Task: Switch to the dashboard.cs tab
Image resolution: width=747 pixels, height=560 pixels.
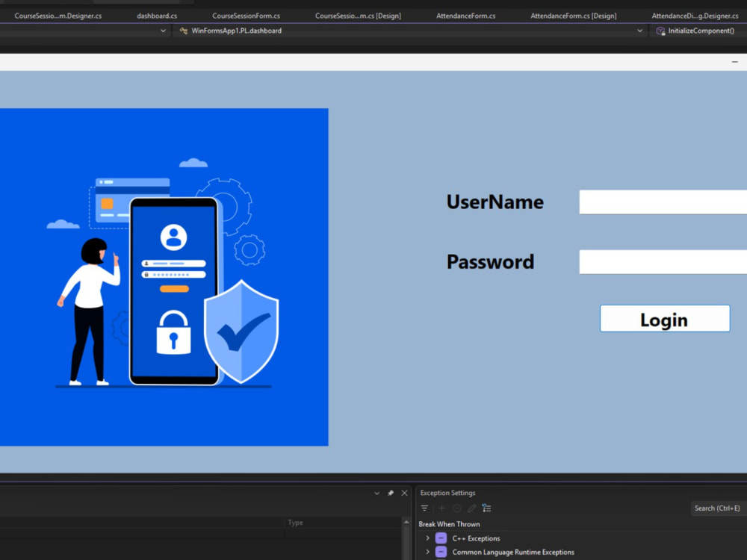Action: [157, 16]
